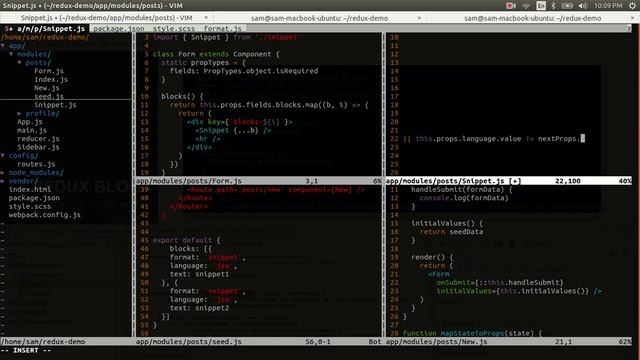Click the app/modules/posts/Snippet.js [+] status line

(x=509, y=181)
